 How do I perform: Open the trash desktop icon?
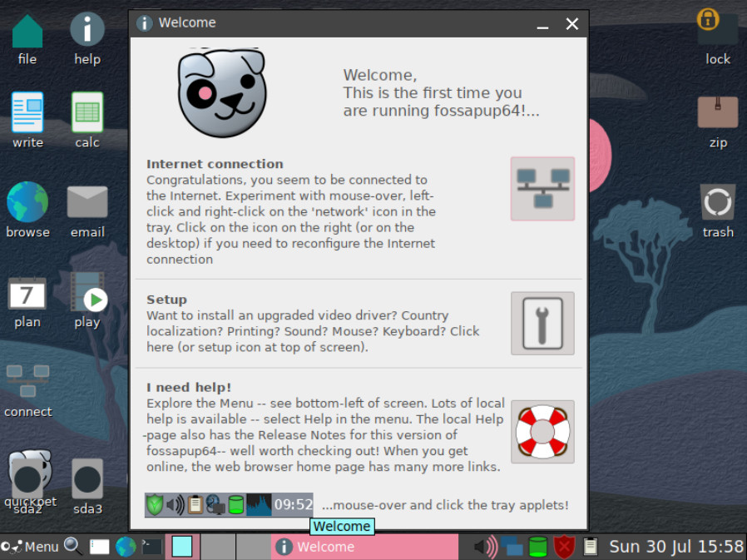pos(717,202)
